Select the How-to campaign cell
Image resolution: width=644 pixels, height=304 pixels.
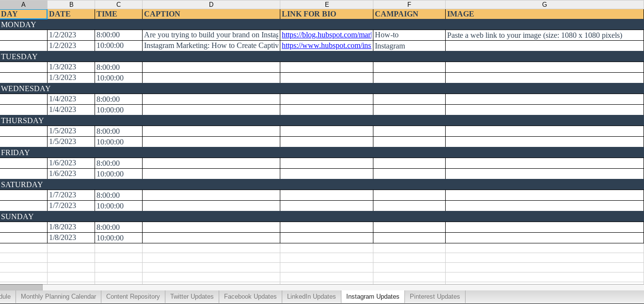[409, 35]
